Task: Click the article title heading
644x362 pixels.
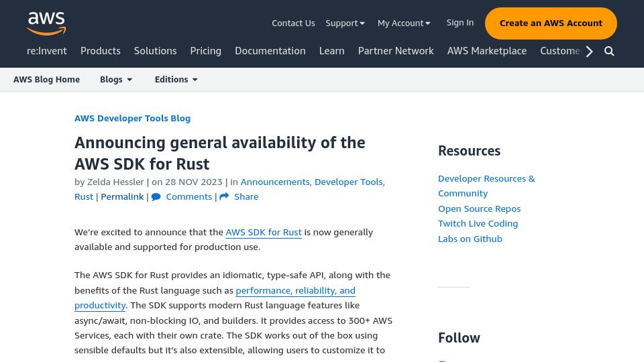Action: (220, 153)
